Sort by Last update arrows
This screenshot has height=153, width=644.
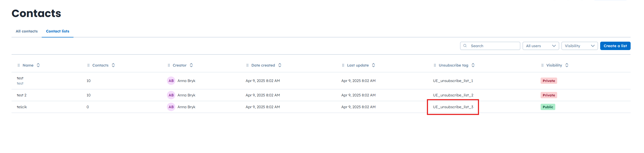pyautogui.click(x=373, y=65)
